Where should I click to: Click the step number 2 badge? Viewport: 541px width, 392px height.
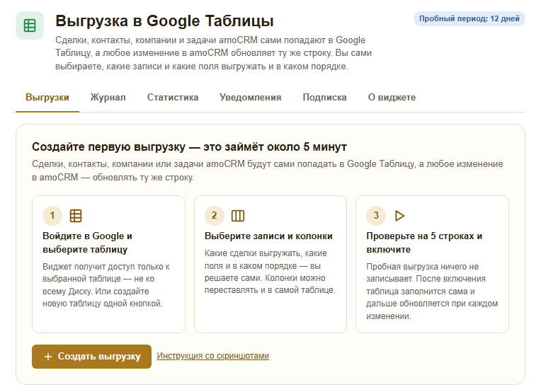click(x=215, y=216)
